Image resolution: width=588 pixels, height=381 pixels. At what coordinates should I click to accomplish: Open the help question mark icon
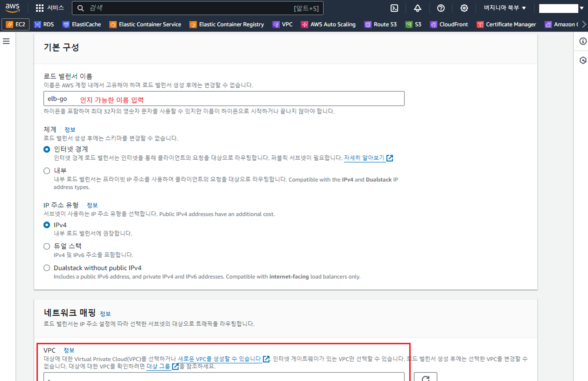(x=440, y=8)
